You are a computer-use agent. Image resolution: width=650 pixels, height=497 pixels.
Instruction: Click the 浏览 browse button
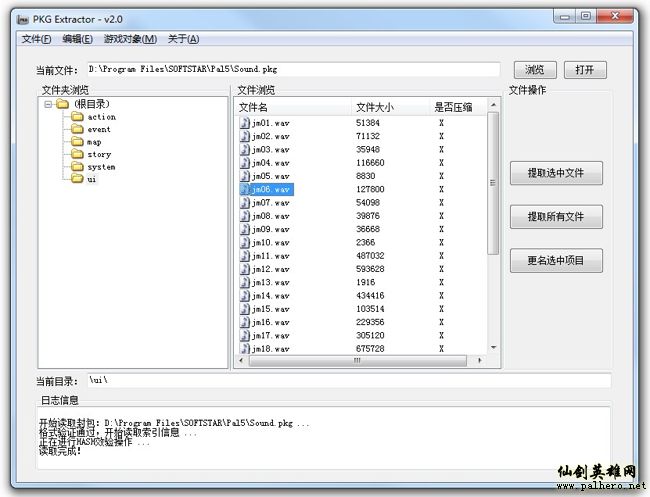tap(535, 70)
